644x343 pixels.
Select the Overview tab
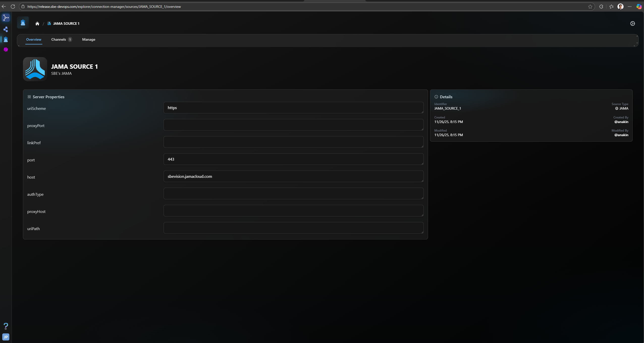(34, 39)
